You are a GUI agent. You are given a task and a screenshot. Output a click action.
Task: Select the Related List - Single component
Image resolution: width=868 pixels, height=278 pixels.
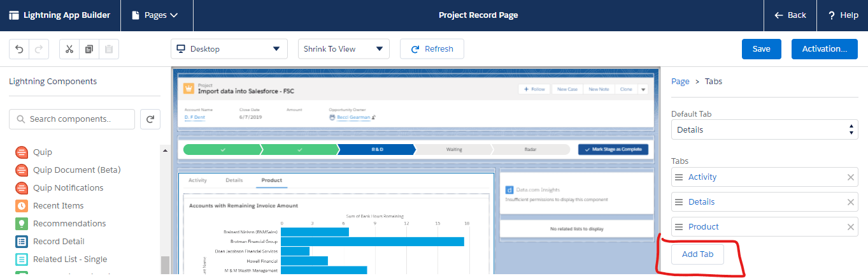click(x=62, y=260)
